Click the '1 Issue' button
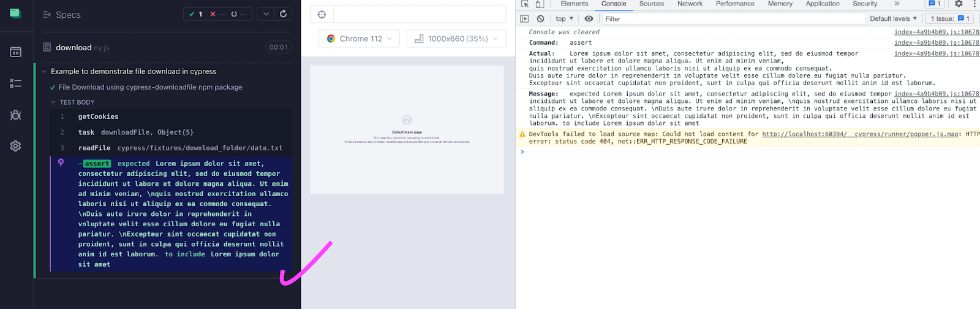The image size is (980, 309). [950, 19]
